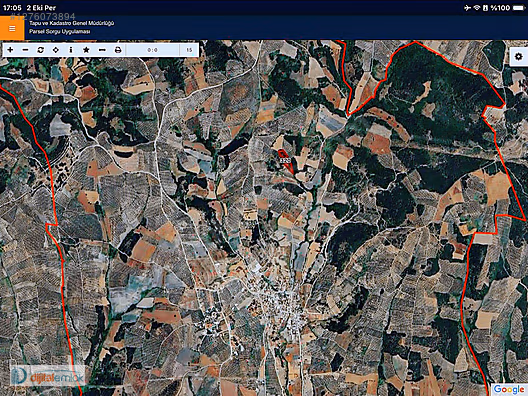Click the Parsel Sorgu Uygulaması title
Screen dimensions: 528x396
[x=60, y=32]
